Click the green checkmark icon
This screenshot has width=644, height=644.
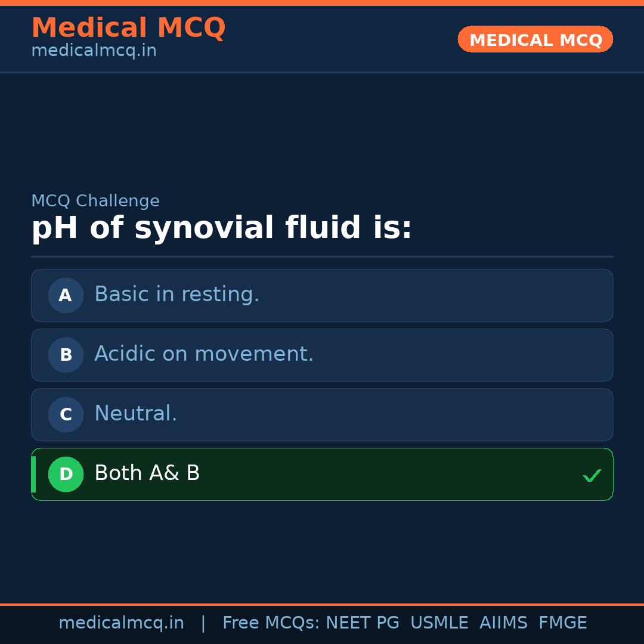click(592, 475)
